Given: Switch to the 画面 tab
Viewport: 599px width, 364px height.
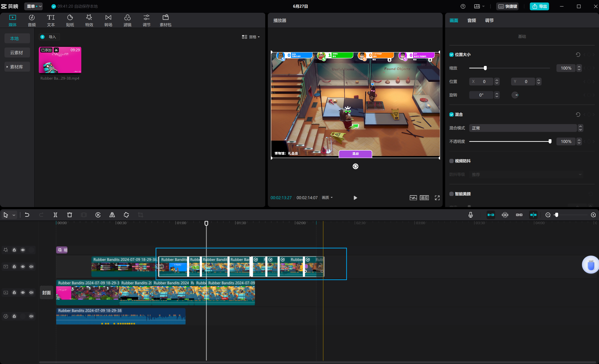Looking at the screenshot, I should 454,20.
